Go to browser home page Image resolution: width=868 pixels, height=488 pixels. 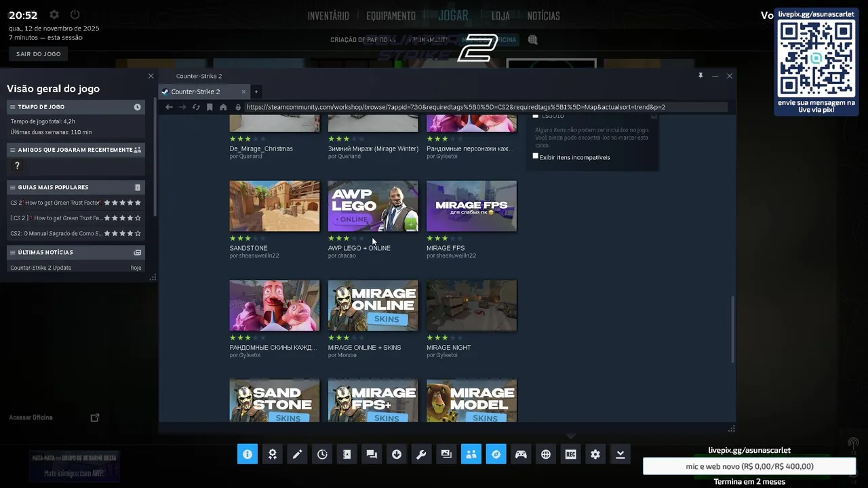[223, 107]
